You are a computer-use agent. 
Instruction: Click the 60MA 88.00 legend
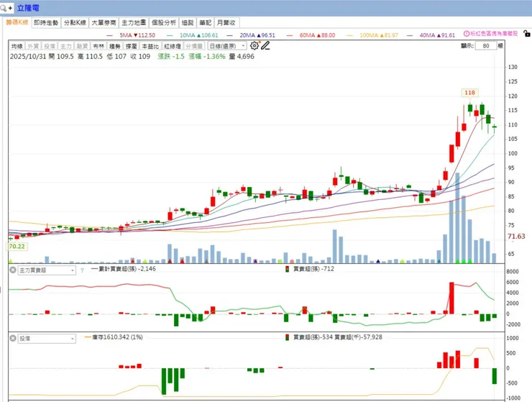[x=311, y=35]
